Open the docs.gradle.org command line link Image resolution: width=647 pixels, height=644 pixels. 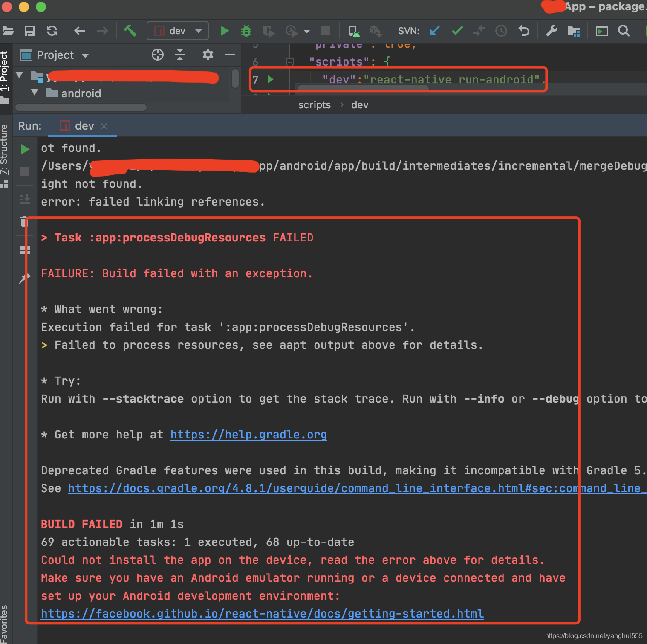pyautogui.click(x=357, y=488)
